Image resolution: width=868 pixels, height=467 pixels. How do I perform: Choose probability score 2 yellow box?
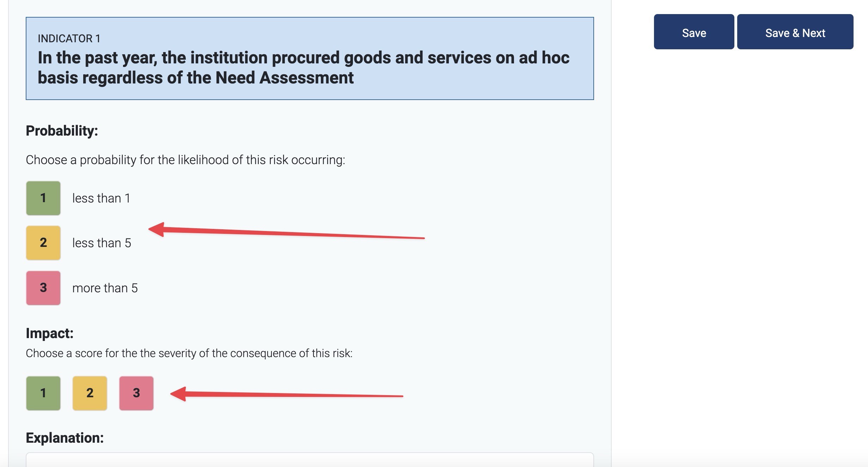(43, 243)
